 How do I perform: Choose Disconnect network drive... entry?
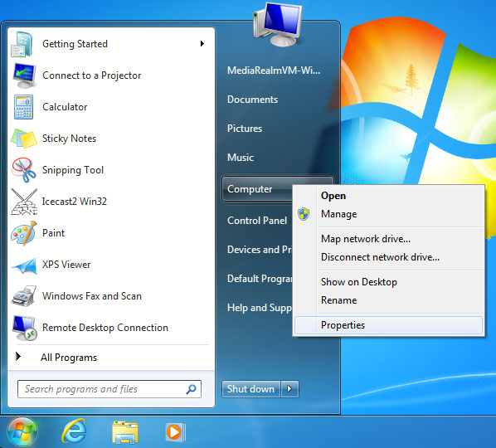(388, 257)
